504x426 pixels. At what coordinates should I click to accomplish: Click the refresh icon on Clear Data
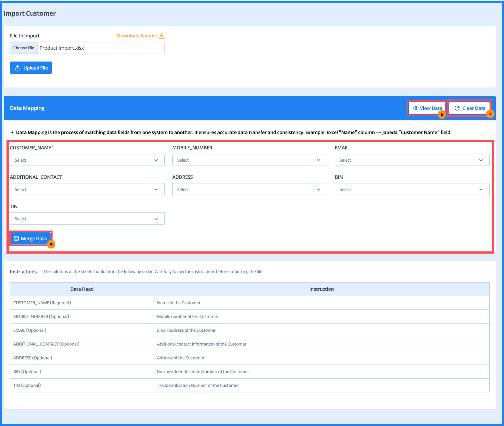(457, 108)
